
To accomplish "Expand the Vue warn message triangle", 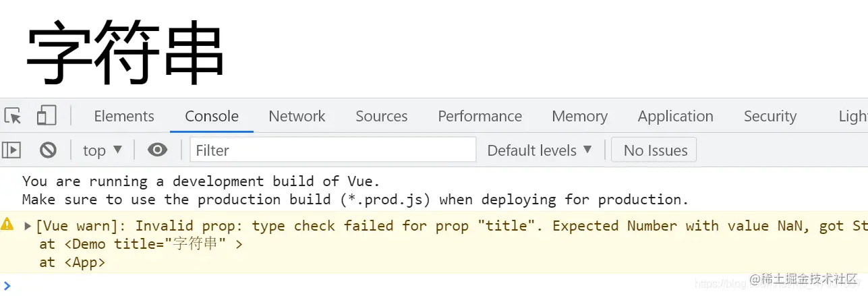I will [28, 226].
